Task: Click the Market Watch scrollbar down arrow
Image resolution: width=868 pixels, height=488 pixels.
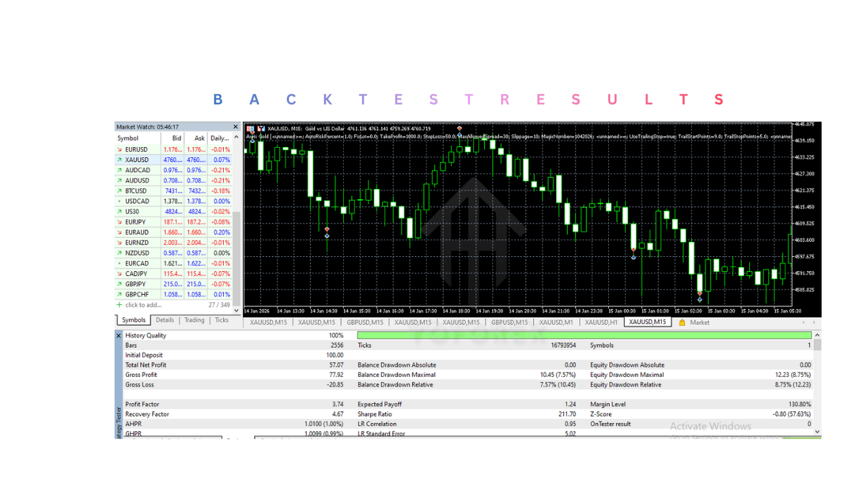Action: click(x=235, y=309)
